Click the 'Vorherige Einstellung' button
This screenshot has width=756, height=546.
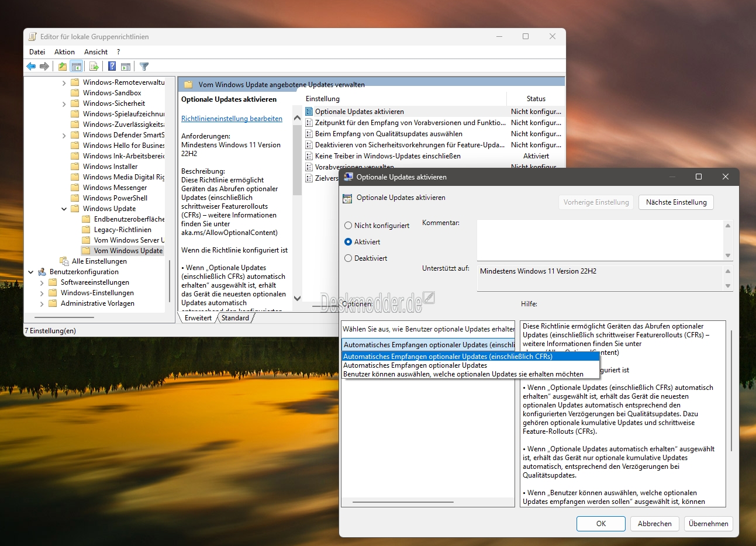[596, 202]
